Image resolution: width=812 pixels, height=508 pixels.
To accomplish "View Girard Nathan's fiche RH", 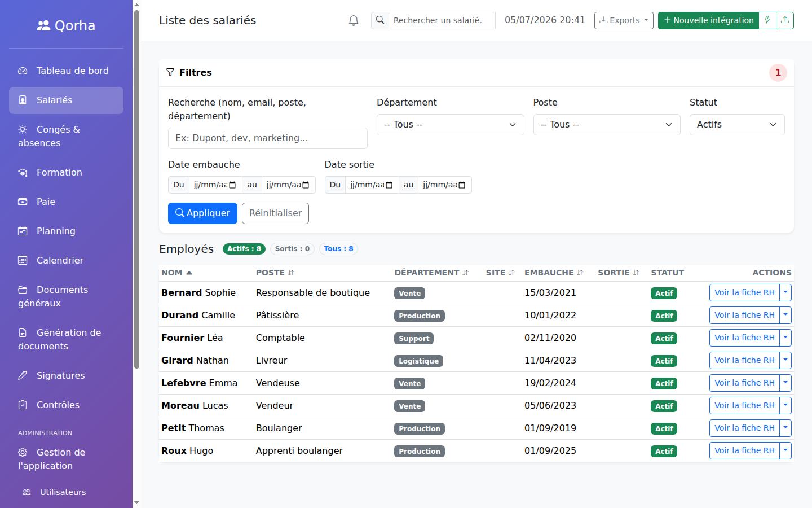I will click(x=744, y=360).
